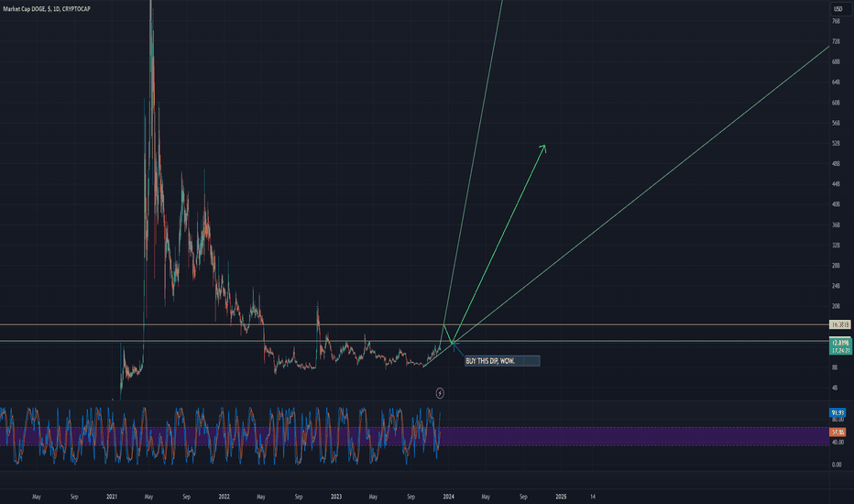Click the 20B price axis label
Viewport: 854px width, 504px height.
(836, 306)
